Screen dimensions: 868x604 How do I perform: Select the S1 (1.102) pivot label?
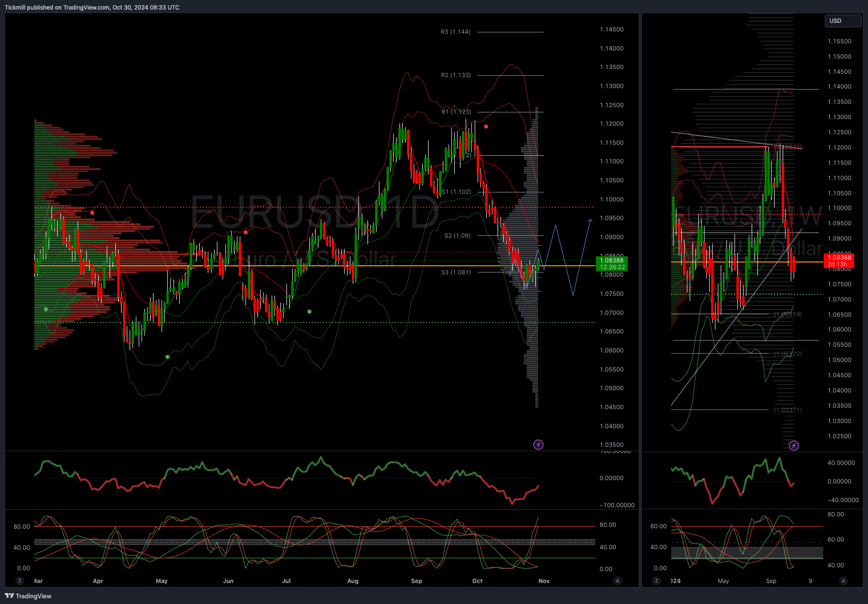point(456,192)
